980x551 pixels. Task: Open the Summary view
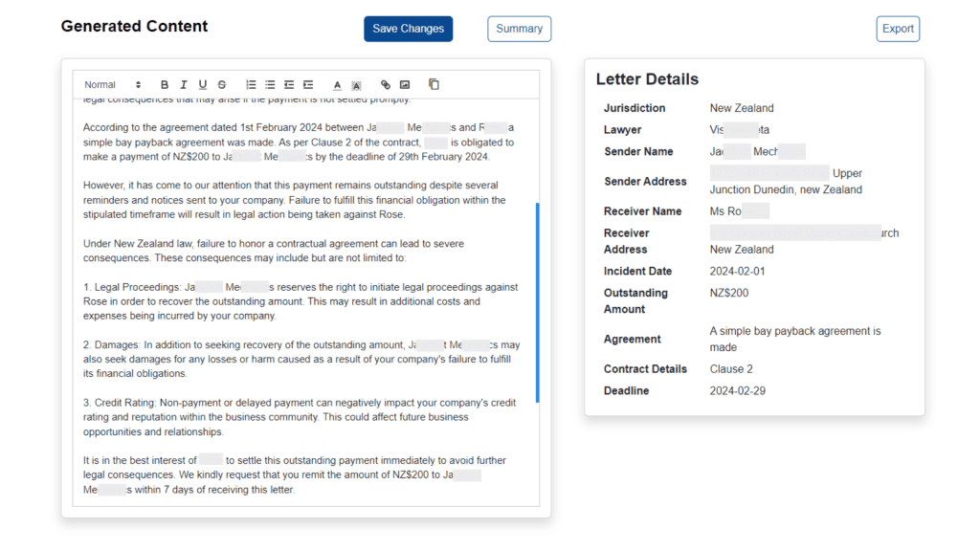(520, 29)
